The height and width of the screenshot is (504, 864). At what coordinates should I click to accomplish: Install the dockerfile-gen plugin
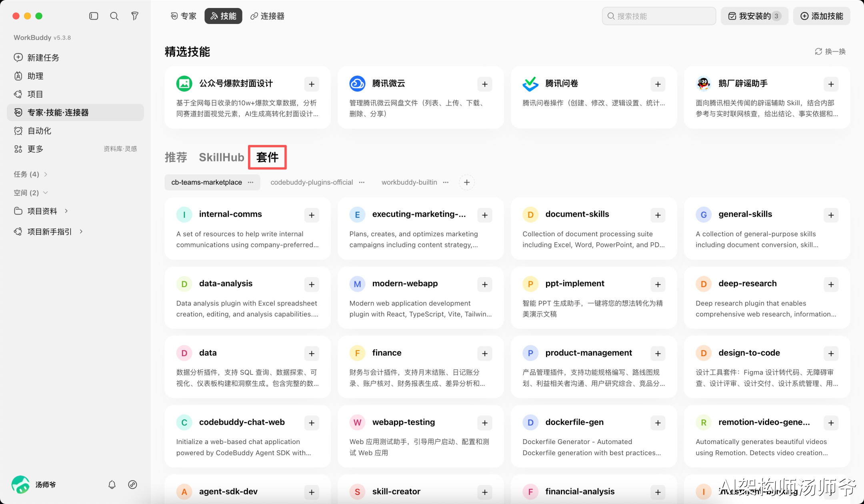pyautogui.click(x=658, y=423)
